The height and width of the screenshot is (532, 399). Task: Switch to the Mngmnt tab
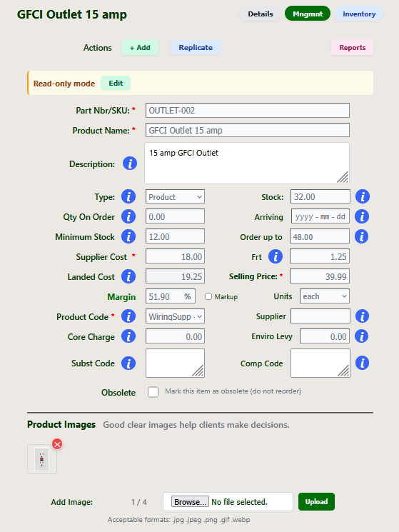click(x=308, y=14)
